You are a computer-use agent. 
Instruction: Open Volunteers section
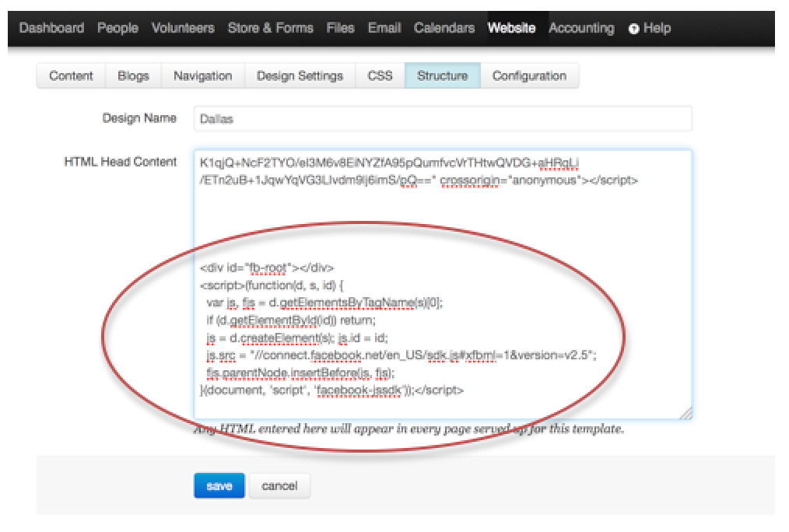pos(183,28)
